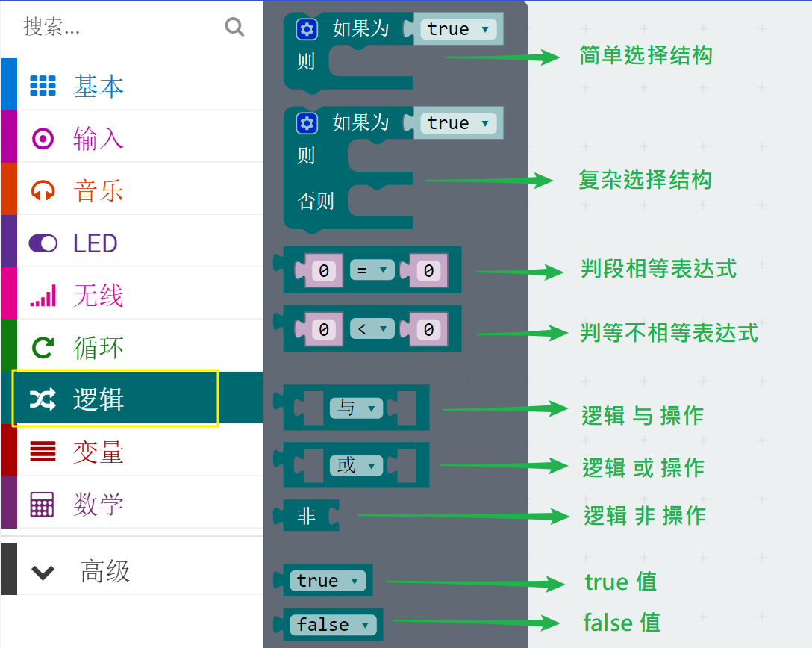Image resolution: width=812 pixels, height=648 pixels.
Task: Click 如果为 text in the if-else block
Action: coord(361,122)
